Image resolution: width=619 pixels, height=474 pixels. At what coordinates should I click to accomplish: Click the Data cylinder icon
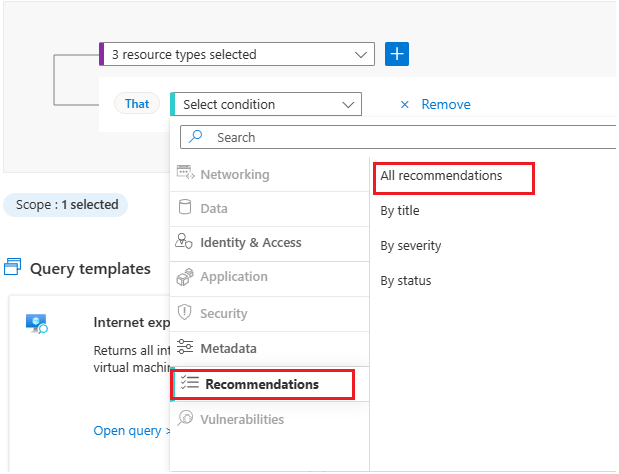[x=184, y=208]
